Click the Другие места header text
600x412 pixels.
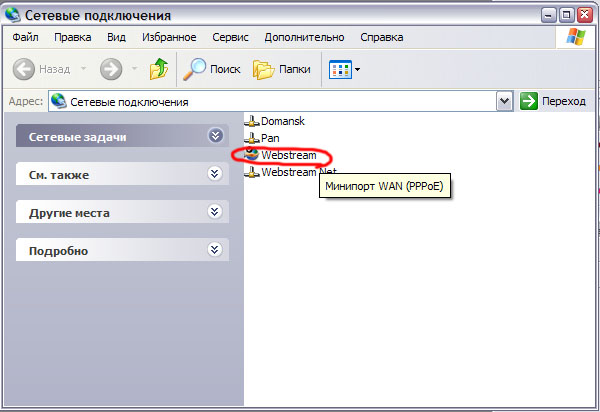pos(69,213)
